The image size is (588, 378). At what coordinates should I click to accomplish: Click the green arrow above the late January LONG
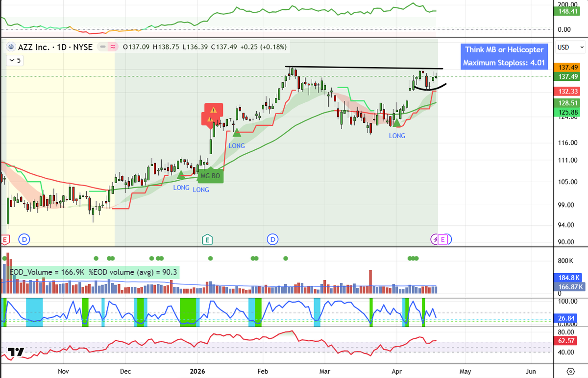237,132
